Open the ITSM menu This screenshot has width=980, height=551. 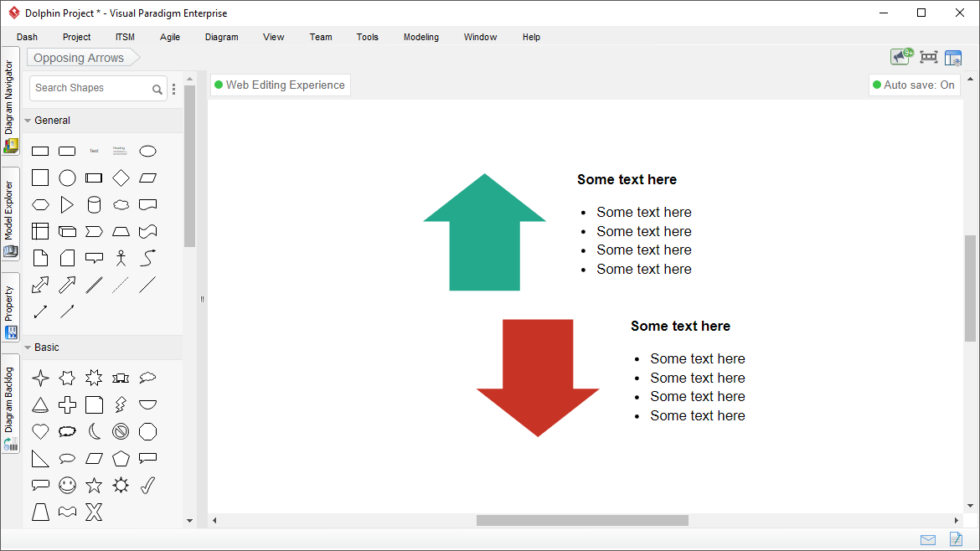click(x=125, y=37)
